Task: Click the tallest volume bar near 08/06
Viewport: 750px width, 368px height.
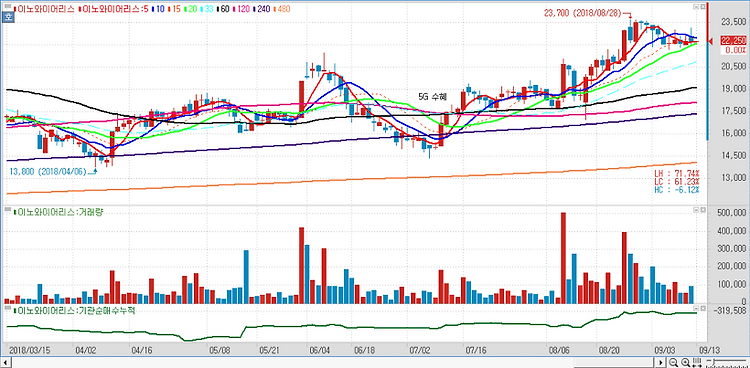Action: [x=563, y=258]
